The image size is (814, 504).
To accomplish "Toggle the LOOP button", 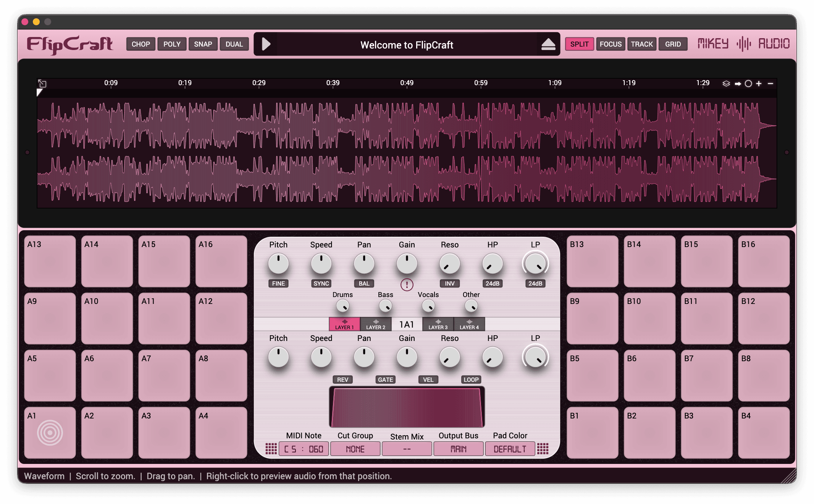I will [x=471, y=380].
